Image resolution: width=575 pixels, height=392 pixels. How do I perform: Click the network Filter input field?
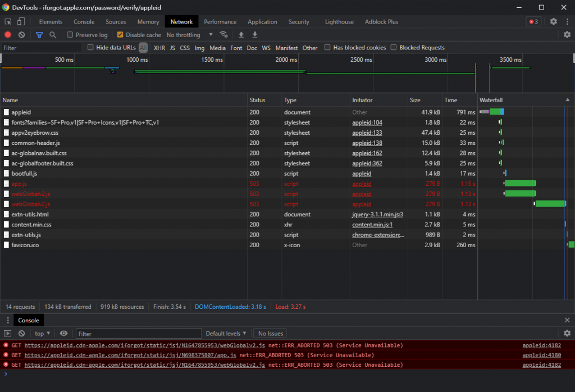coord(41,48)
